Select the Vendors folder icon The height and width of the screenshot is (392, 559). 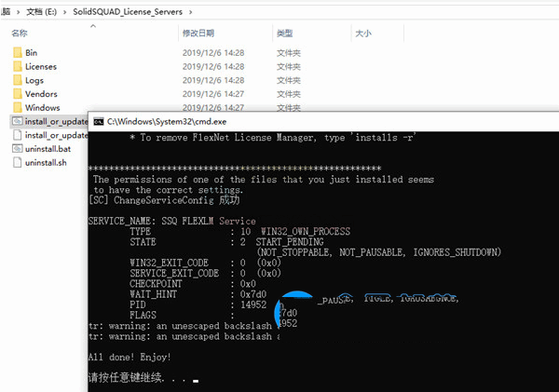(x=18, y=94)
